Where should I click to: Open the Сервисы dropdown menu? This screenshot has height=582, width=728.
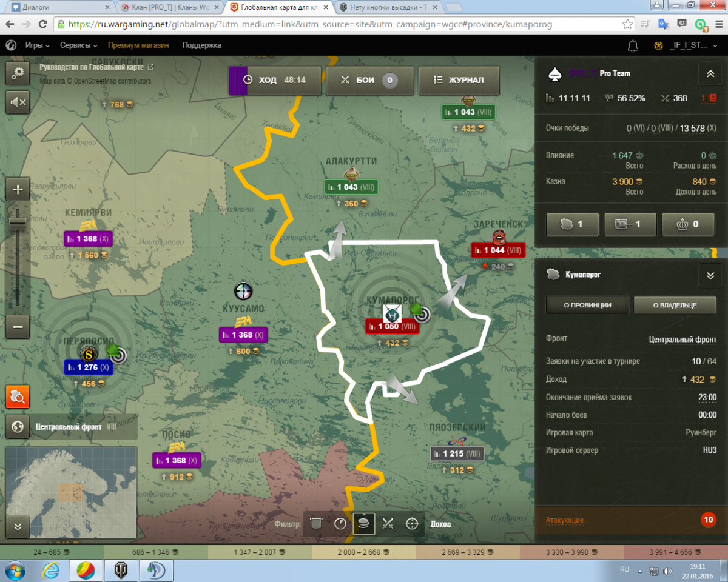pyautogui.click(x=79, y=45)
